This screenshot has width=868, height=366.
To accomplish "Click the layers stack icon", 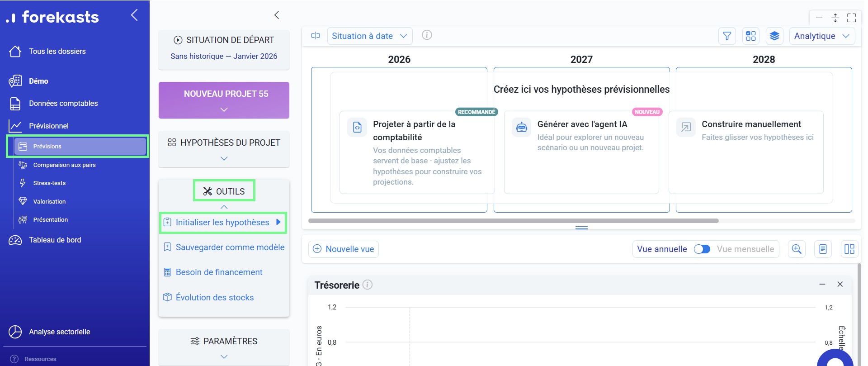I will 774,36.
